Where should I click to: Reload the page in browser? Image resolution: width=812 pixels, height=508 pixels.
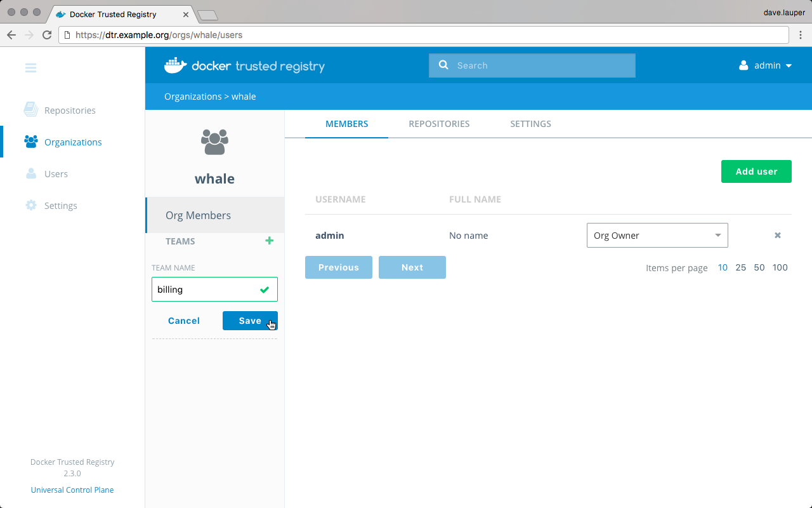(47, 35)
